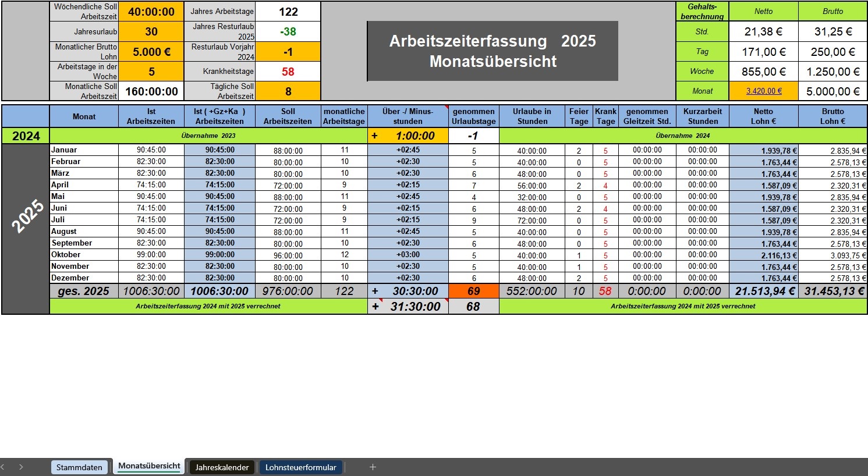Select the Monatsübersicht sheet tab
The height and width of the screenshot is (476, 868).
(x=149, y=466)
